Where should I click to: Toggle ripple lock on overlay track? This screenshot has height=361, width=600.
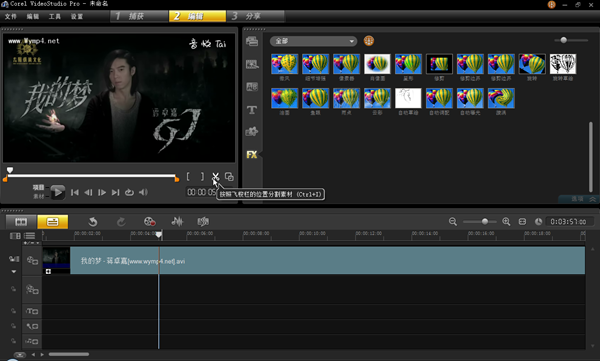tap(13, 289)
